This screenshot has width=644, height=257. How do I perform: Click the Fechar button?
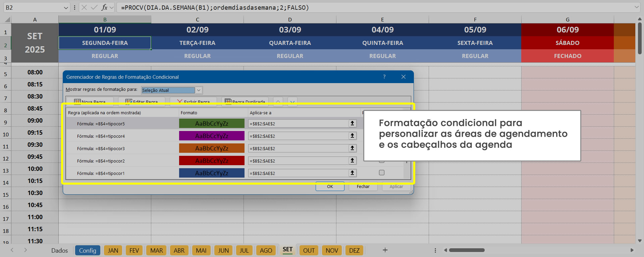click(363, 186)
